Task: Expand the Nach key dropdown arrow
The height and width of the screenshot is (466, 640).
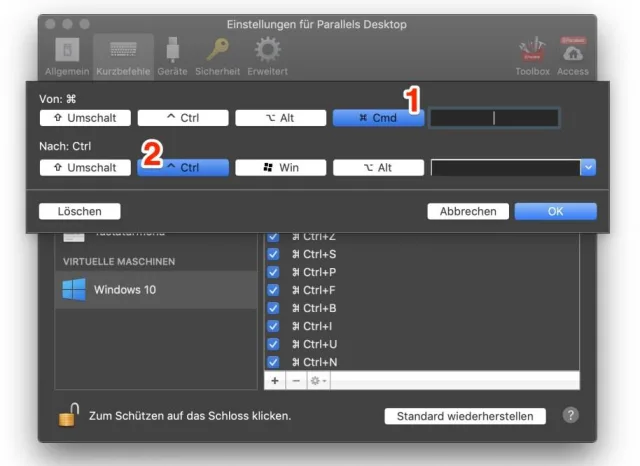Action: click(588, 168)
